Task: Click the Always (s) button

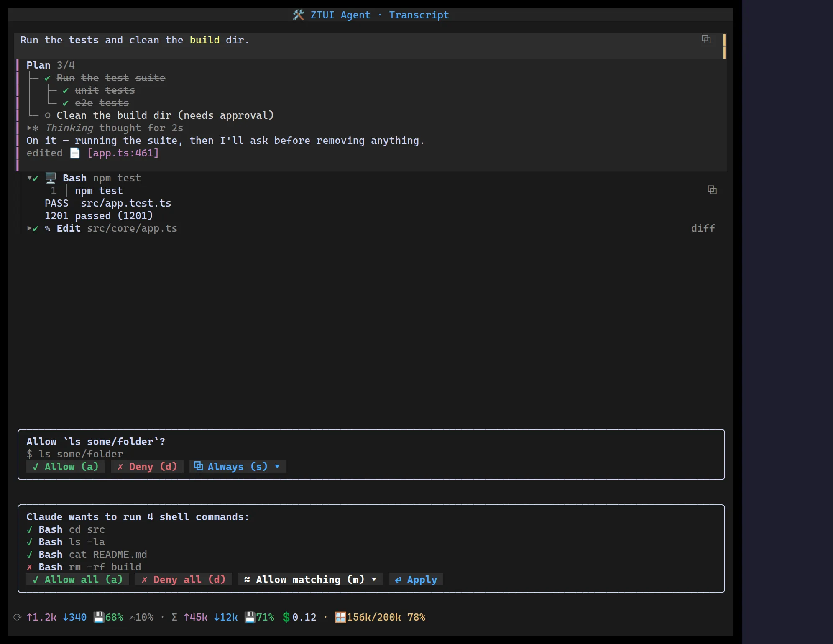Action: click(x=238, y=467)
